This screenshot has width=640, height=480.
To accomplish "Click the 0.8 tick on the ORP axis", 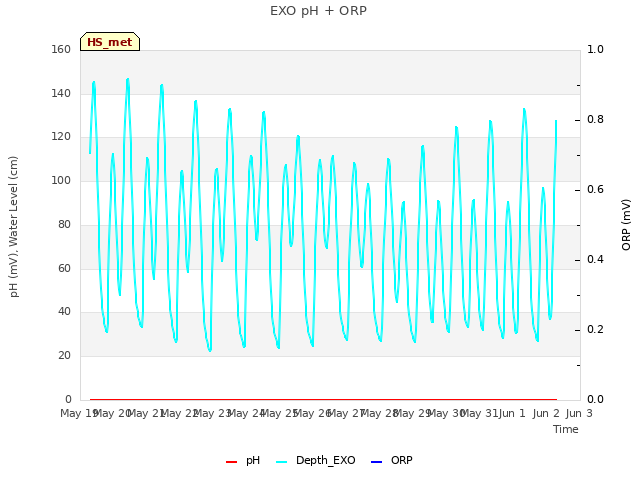I will (595, 120).
